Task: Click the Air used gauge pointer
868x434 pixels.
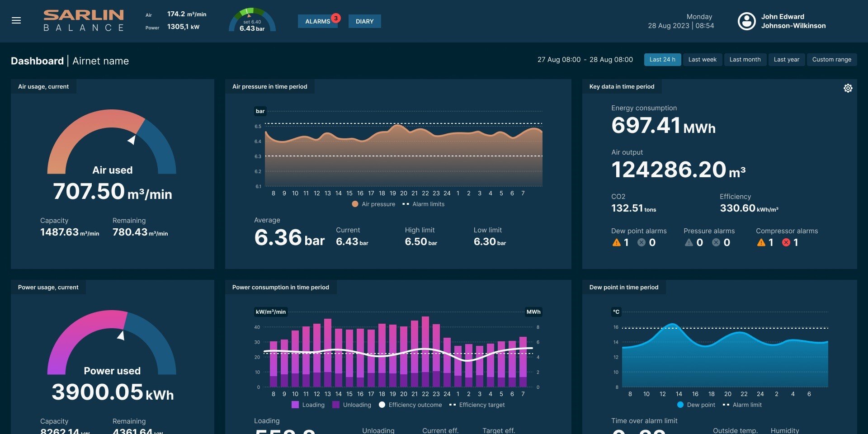Action: pos(132,140)
